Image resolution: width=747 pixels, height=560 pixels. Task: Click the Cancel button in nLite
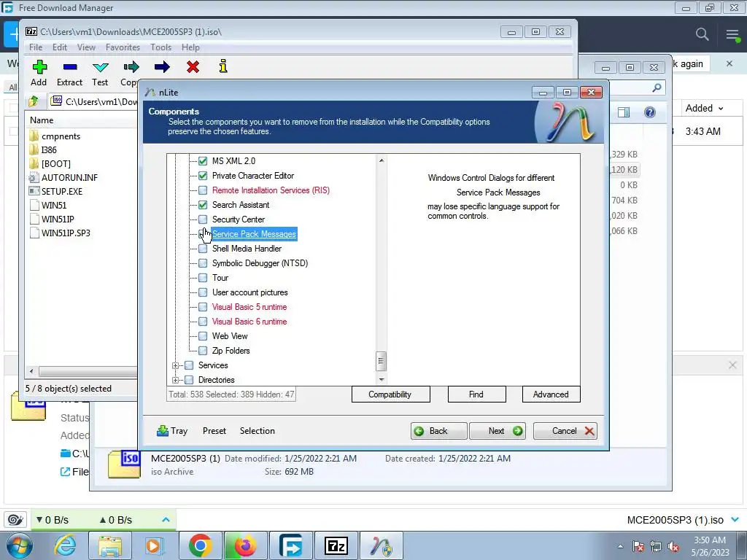tap(565, 431)
